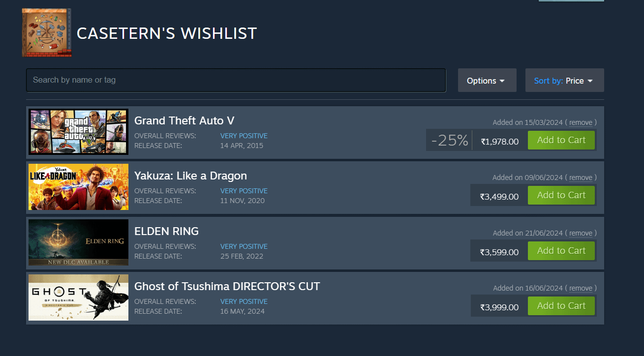
Task: Remove Ghost of Tsushima from wishlist
Action: (581, 288)
